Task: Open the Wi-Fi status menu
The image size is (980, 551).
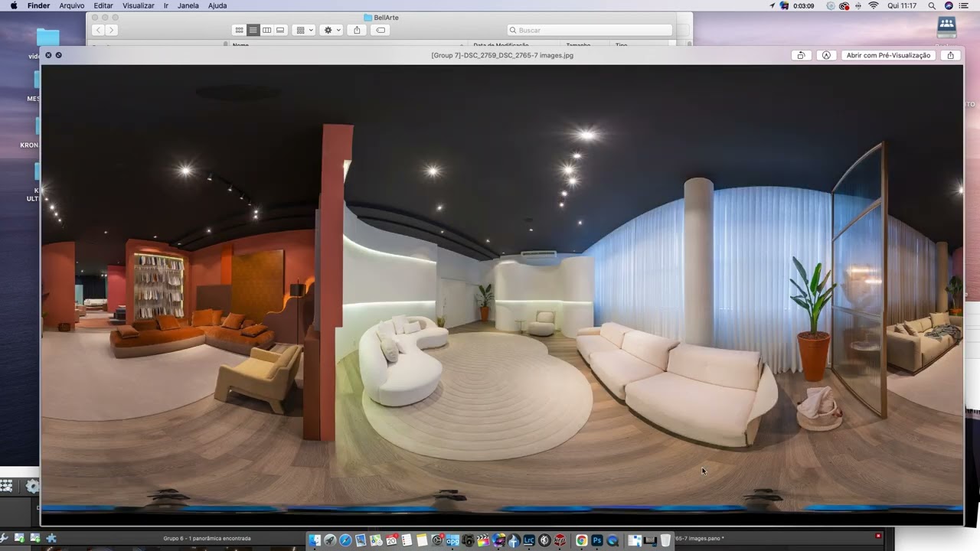Action: (x=874, y=5)
